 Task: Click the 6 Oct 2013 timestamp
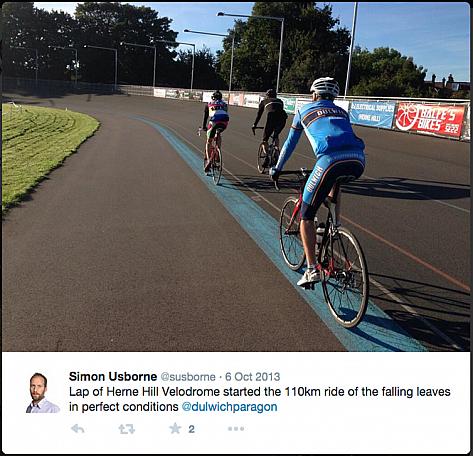[252, 377]
